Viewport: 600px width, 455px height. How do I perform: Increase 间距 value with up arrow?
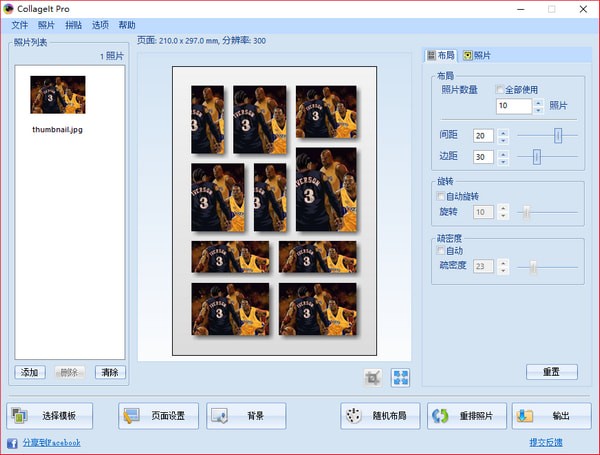(x=503, y=132)
